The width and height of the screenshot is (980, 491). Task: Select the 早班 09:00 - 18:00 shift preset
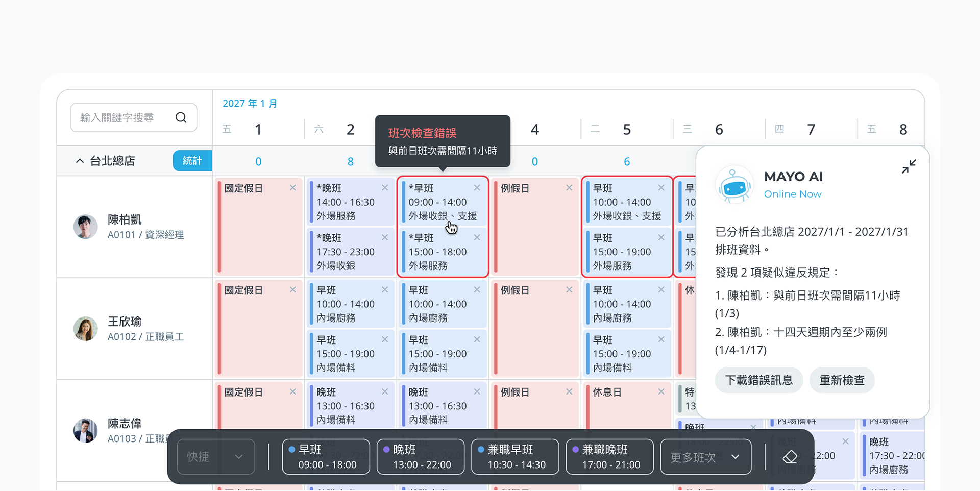coord(326,457)
